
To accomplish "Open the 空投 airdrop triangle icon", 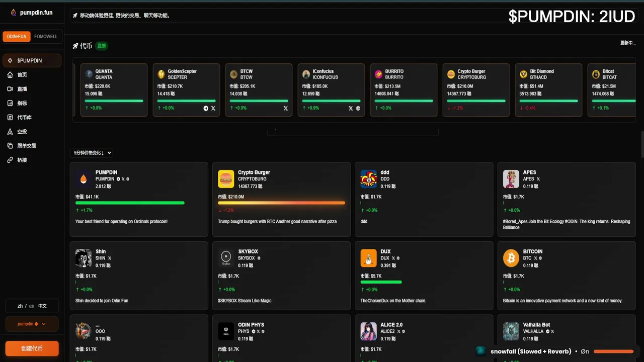I will (10, 132).
